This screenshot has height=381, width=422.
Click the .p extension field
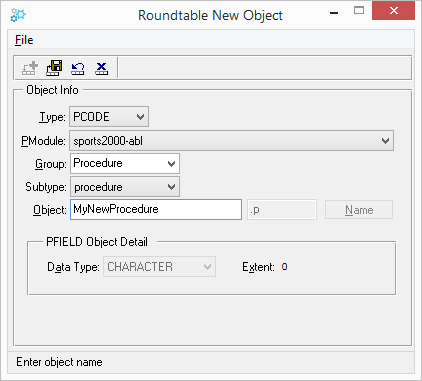tap(282, 210)
